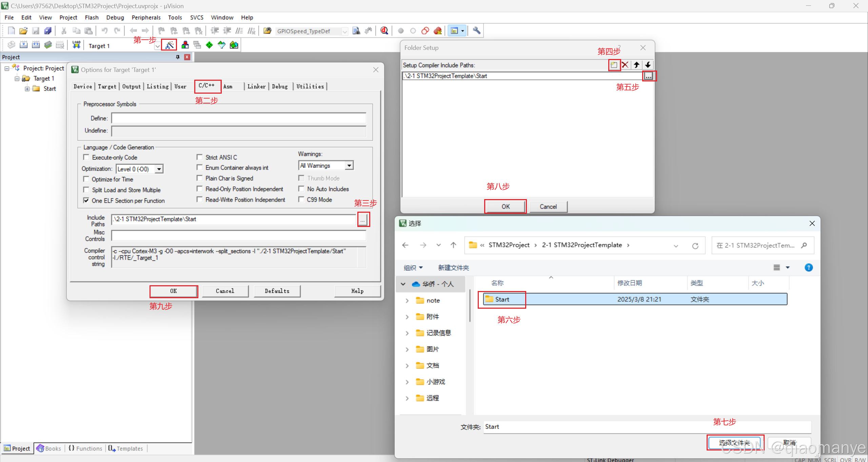This screenshot has height=462, width=868.
Task: Click the New include path icon in Folder Setup
Action: [x=614, y=65]
